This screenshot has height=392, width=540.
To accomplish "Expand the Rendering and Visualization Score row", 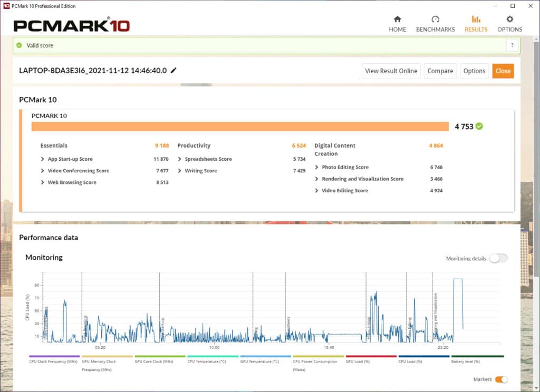I will (x=316, y=179).
